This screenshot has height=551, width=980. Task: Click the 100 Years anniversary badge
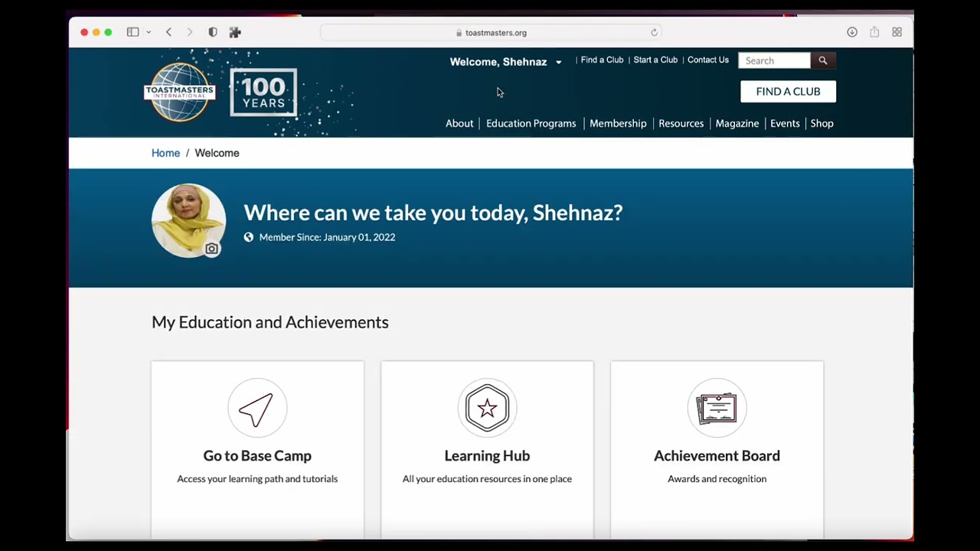263,93
